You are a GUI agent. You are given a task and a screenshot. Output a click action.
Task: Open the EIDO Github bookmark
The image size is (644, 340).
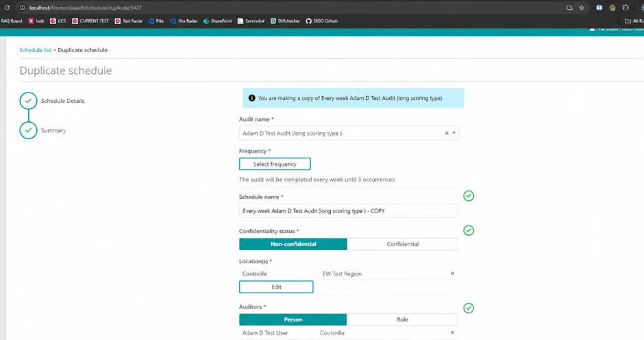pyautogui.click(x=321, y=21)
